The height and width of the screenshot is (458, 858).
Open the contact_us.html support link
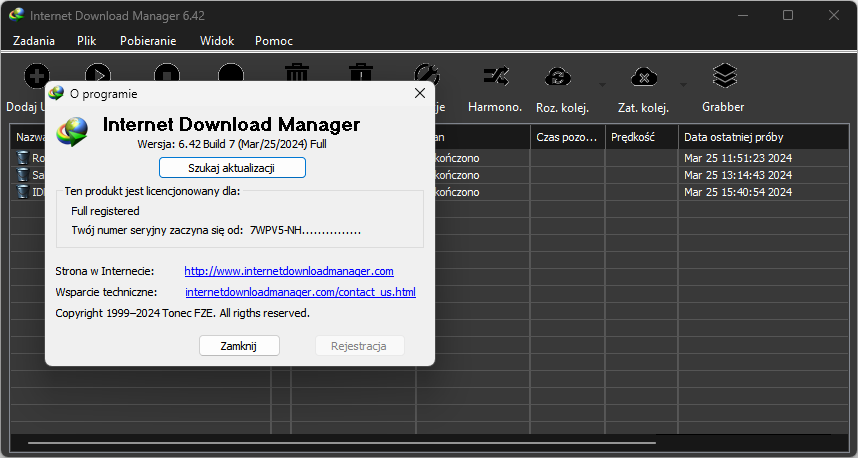click(x=300, y=292)
